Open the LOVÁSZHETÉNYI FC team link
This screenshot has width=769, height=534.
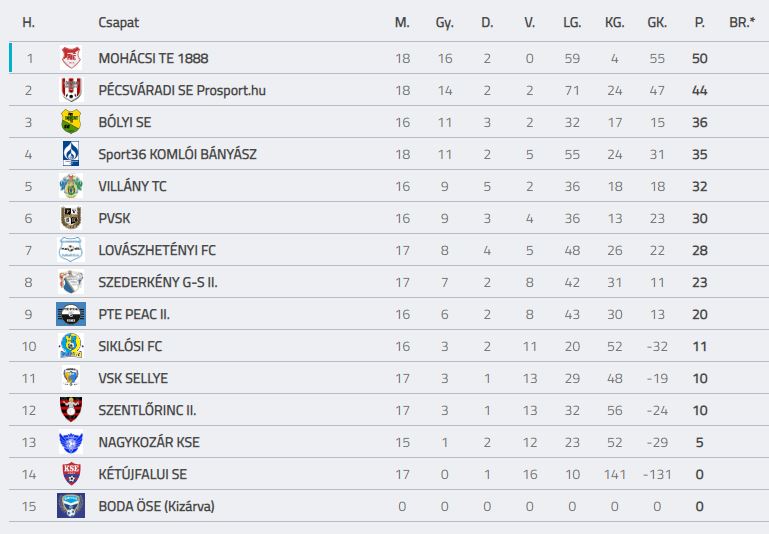click(x=157, y=250)
